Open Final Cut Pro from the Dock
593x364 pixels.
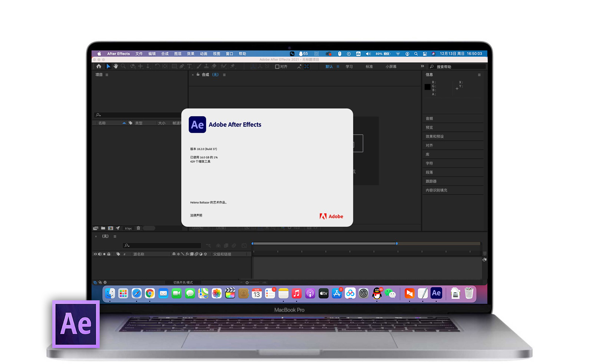(230, 294)
